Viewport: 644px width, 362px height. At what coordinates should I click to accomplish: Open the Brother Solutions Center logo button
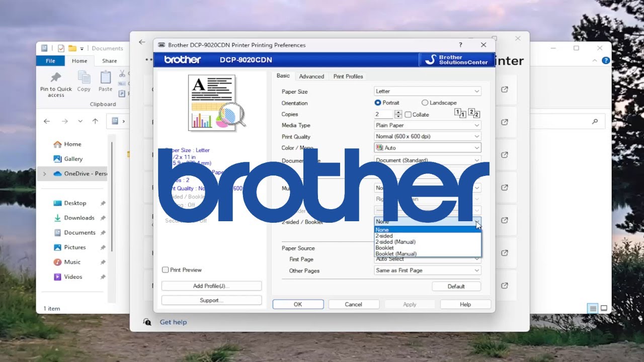tap(456, 60)
